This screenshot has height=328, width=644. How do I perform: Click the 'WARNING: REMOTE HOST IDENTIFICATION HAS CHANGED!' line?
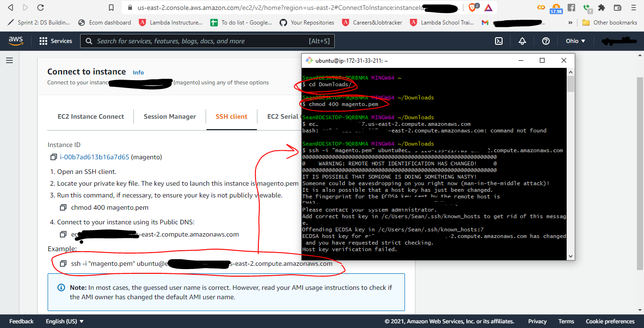(x=397, y=164)
